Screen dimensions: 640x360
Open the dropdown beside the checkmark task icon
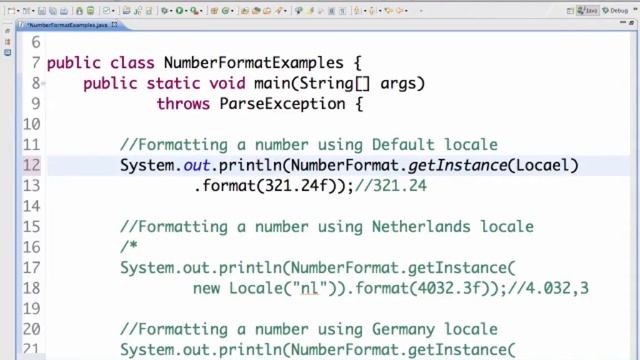(x=113, y=11)
